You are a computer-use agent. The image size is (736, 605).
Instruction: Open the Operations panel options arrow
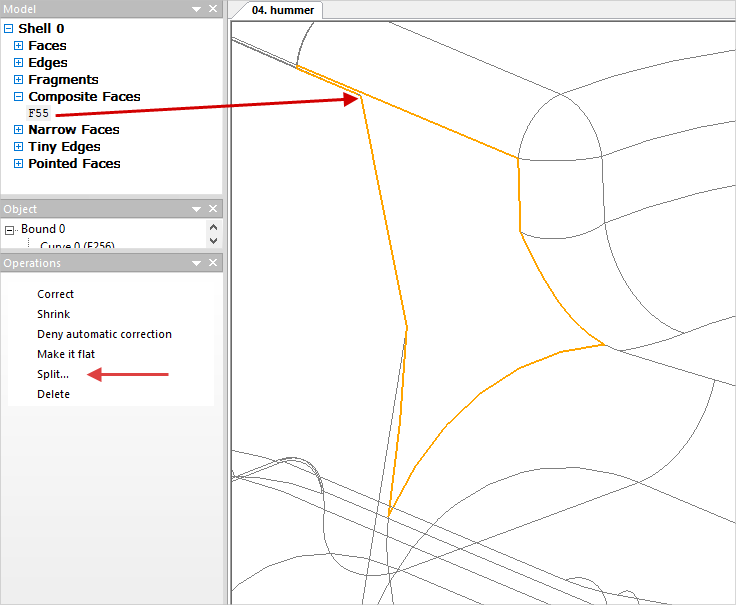tap(196, 263)
